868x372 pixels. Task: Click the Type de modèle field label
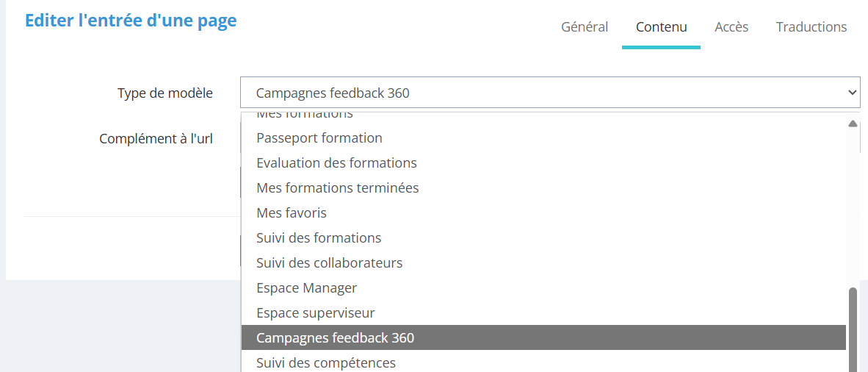point(165,93)
